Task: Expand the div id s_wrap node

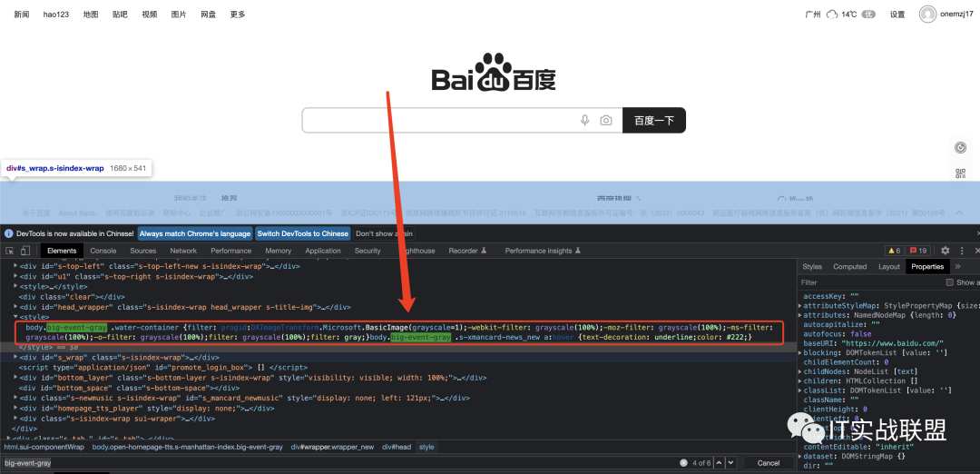Action: 16,357
